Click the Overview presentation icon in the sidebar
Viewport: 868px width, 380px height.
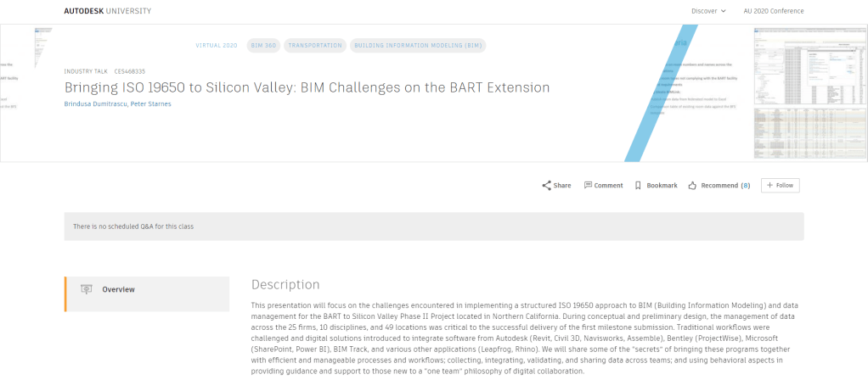click(x=85, y=289)
